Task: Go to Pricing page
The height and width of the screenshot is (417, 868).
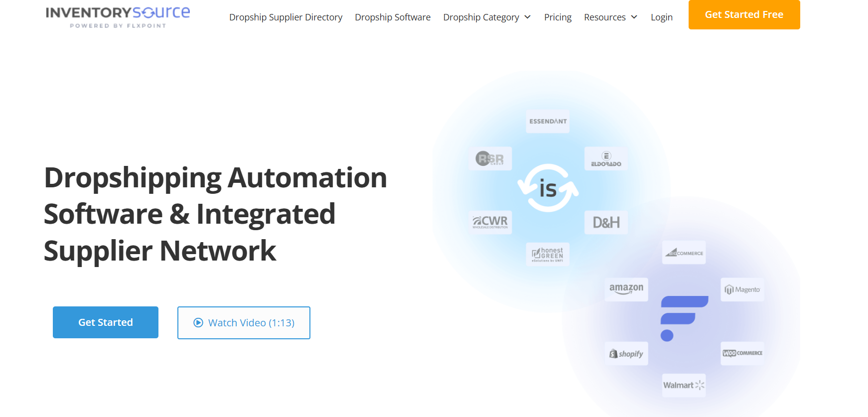Action: (558, 17)
